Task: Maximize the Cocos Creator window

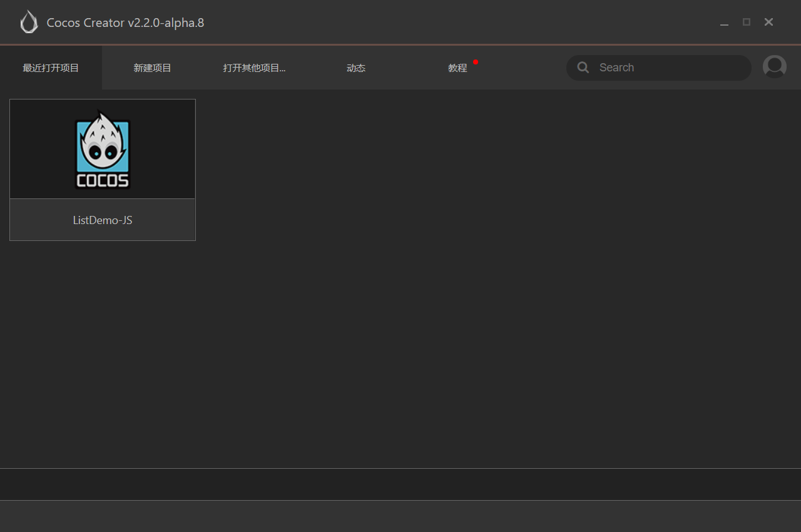Action: (x=747, y=22)
